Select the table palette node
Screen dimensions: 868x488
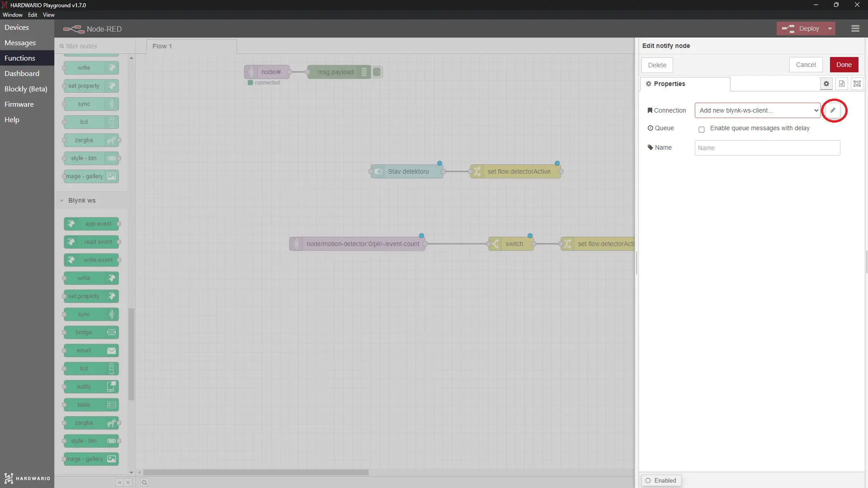coord(91,405)
